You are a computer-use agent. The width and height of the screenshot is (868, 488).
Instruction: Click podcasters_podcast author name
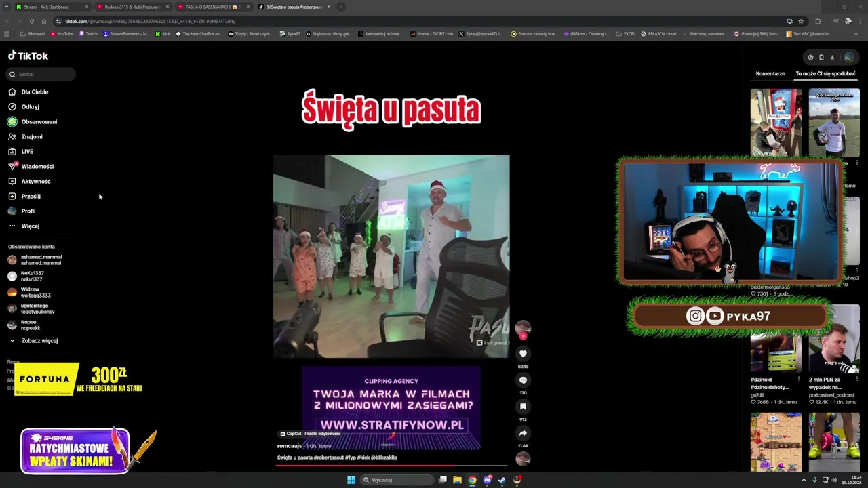pos(831,394)
